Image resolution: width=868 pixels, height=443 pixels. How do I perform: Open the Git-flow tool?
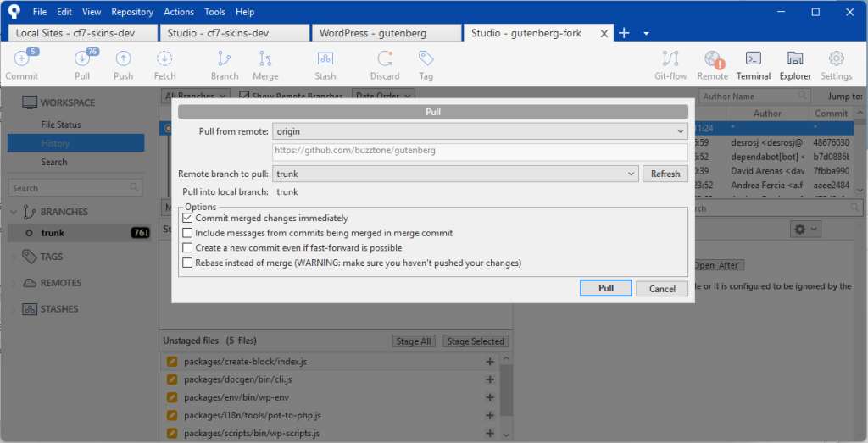coord(670,65)
